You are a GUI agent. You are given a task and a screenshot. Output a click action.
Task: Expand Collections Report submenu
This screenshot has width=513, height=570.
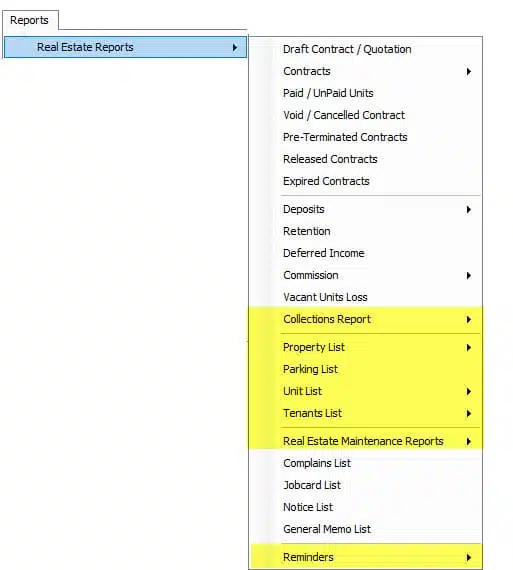pyautogui.click(x=365, y=319)
